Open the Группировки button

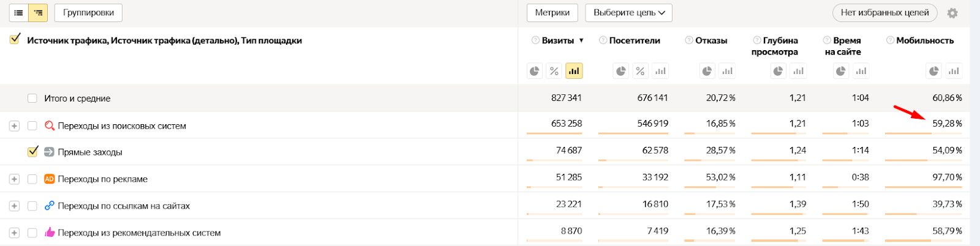(88, 12)
